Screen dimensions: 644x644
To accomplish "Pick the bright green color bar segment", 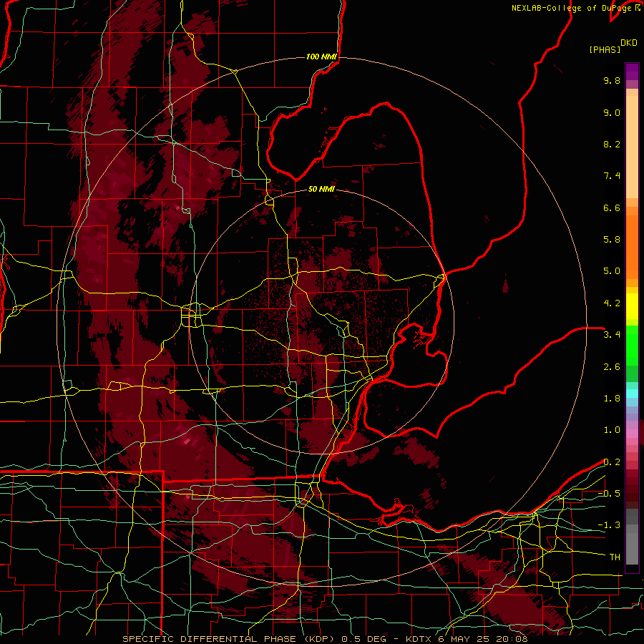I will (632, 345).
